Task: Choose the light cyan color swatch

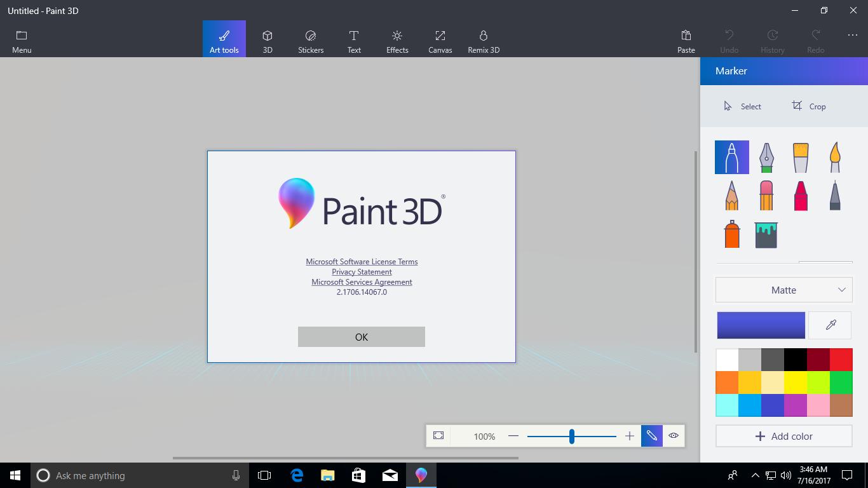Action: tap(727, 405)
